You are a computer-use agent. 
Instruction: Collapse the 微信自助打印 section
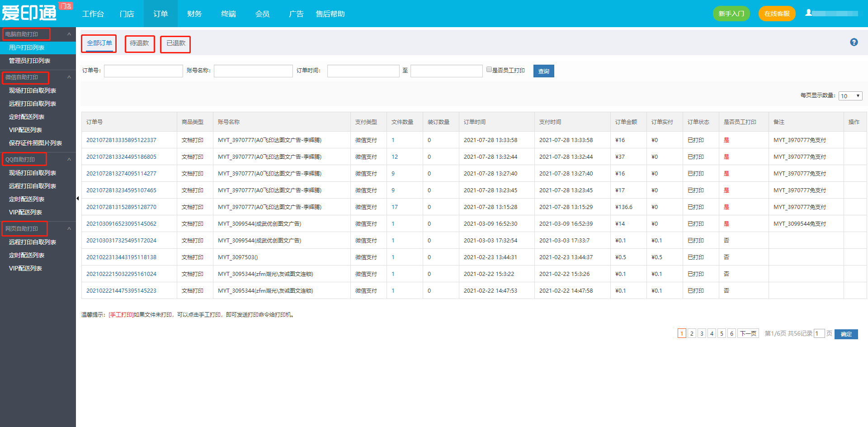click(69, 77)
